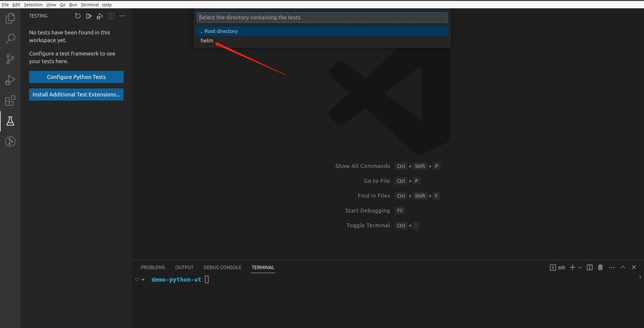Open the Search view icon
This screenshot has width=644, height=328.
(10, 39)
